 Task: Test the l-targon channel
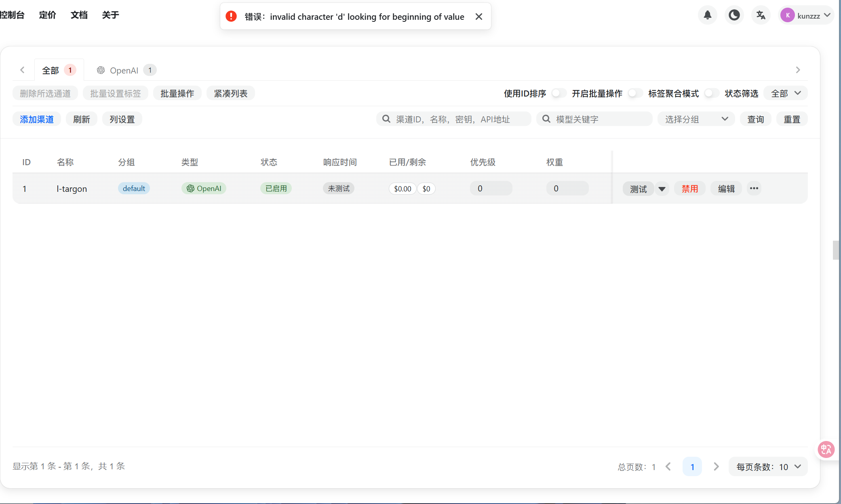(638, 189)
